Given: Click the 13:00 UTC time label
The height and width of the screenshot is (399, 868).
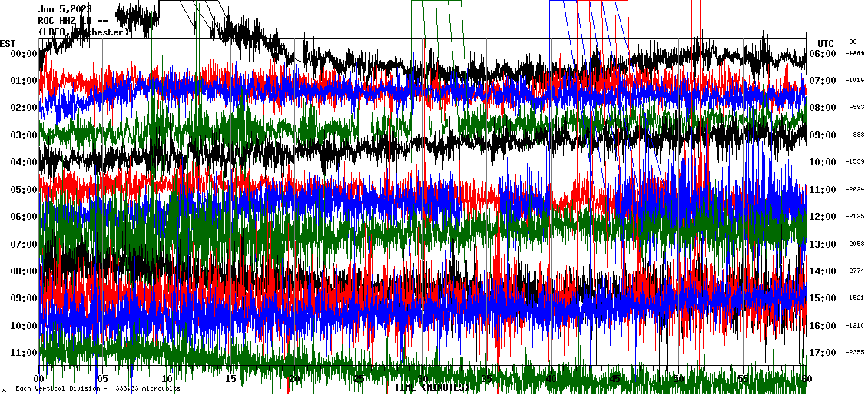Looking at the screenshot, I should click(x=823, y=244).
